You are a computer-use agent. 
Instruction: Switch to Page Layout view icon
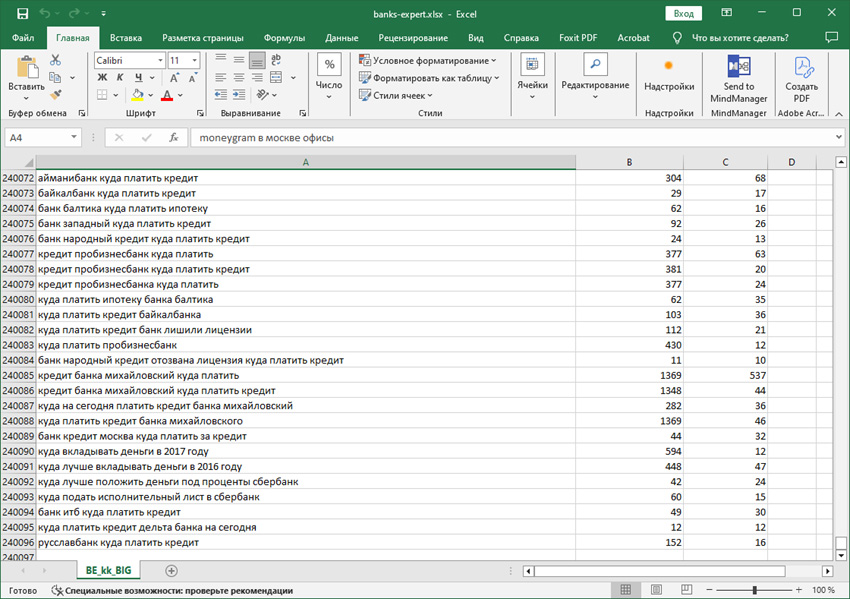point(656,590)
